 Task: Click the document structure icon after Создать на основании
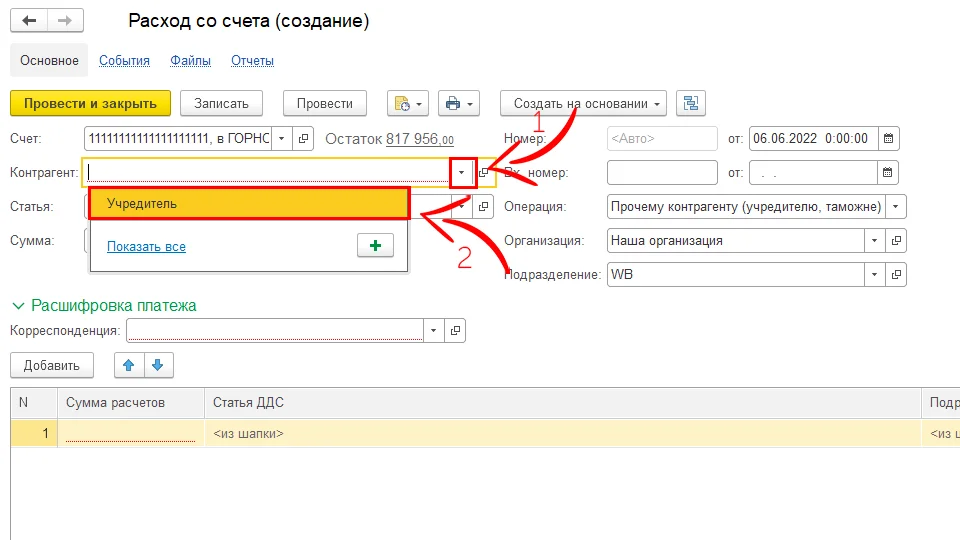tap(691, 103)
